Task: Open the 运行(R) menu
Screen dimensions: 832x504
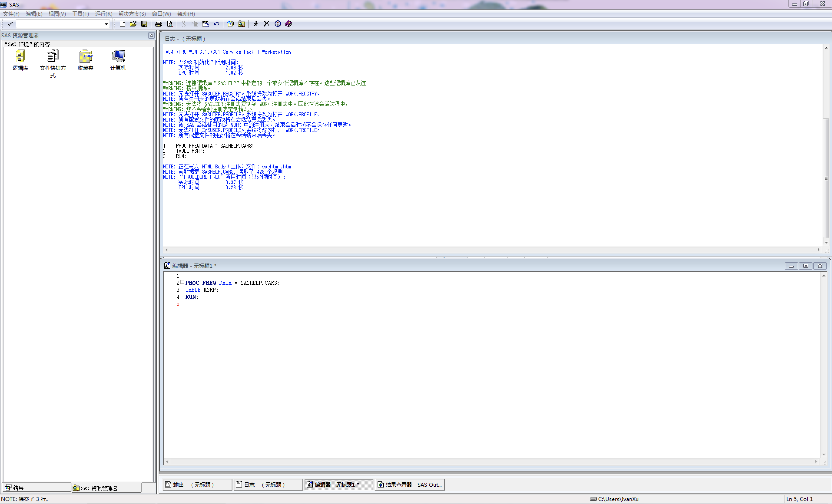Action: 103,14
